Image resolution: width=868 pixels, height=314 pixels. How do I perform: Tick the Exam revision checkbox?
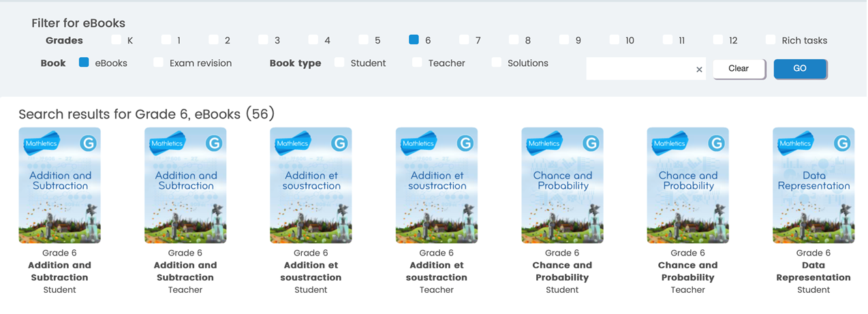tap(159, 63)
